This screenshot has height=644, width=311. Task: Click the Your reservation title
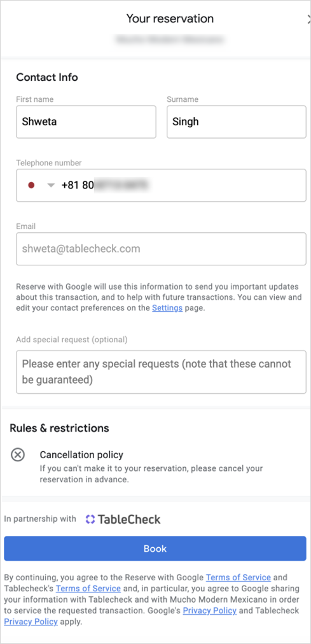click(x=170, y=18)
